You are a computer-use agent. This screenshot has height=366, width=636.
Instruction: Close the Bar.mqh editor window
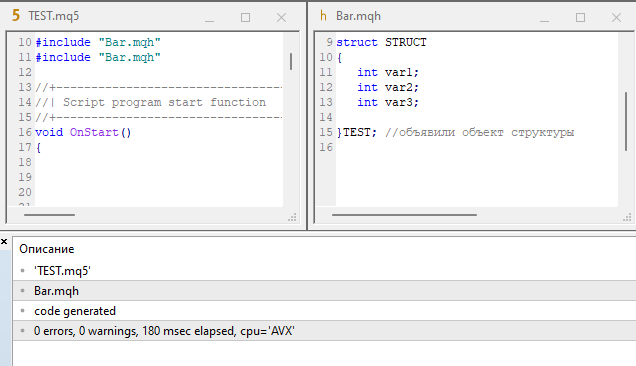[x=617, y=17]
